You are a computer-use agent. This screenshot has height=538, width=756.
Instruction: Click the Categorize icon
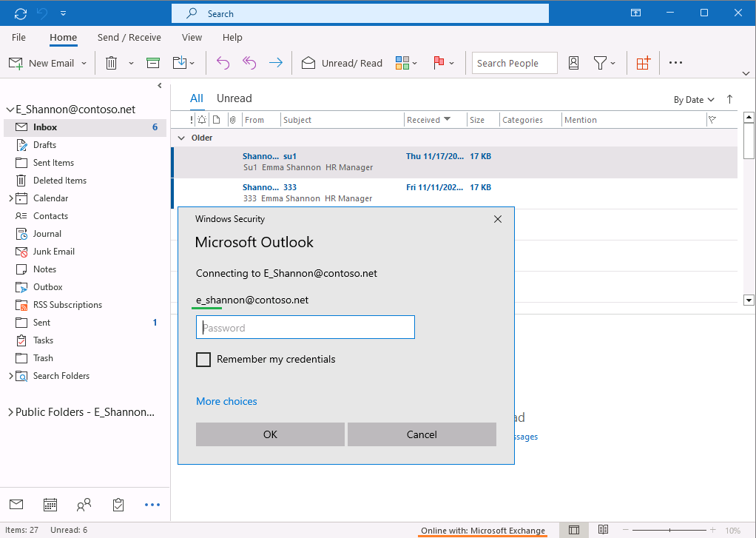402,63
